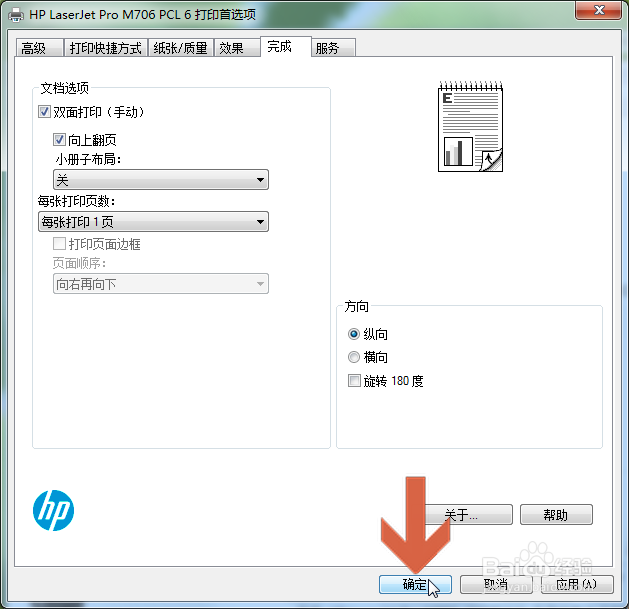Click the 页面顺序 label

[x=79, y=263]
